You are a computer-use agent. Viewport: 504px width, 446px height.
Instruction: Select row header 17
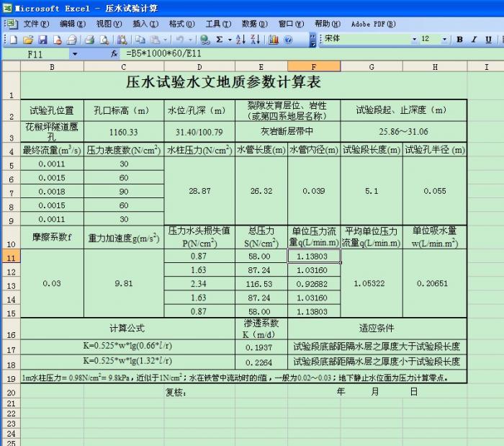click(x=11, y=348)
